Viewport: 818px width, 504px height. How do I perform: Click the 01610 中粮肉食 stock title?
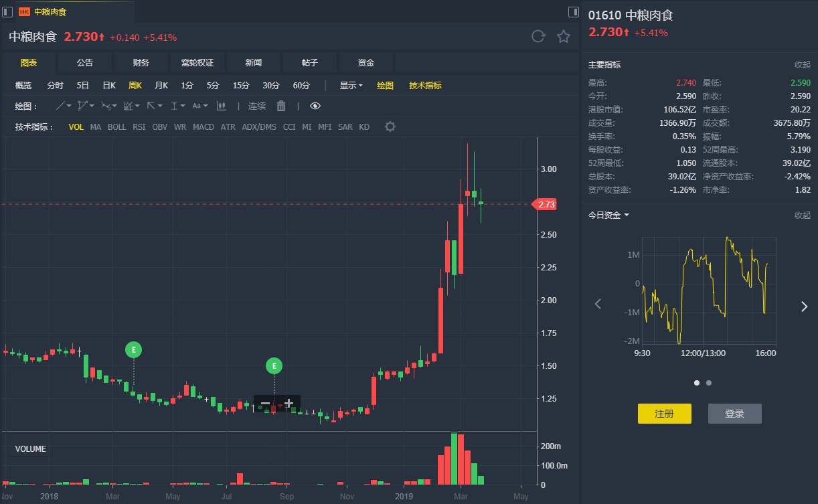[631, 15]
